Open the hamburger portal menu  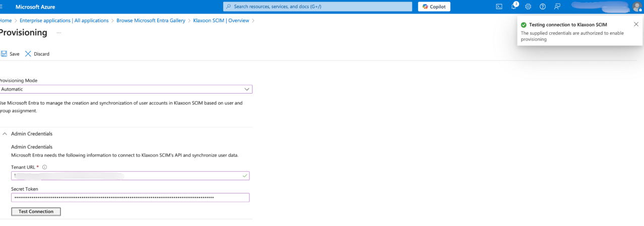[2, 7]
